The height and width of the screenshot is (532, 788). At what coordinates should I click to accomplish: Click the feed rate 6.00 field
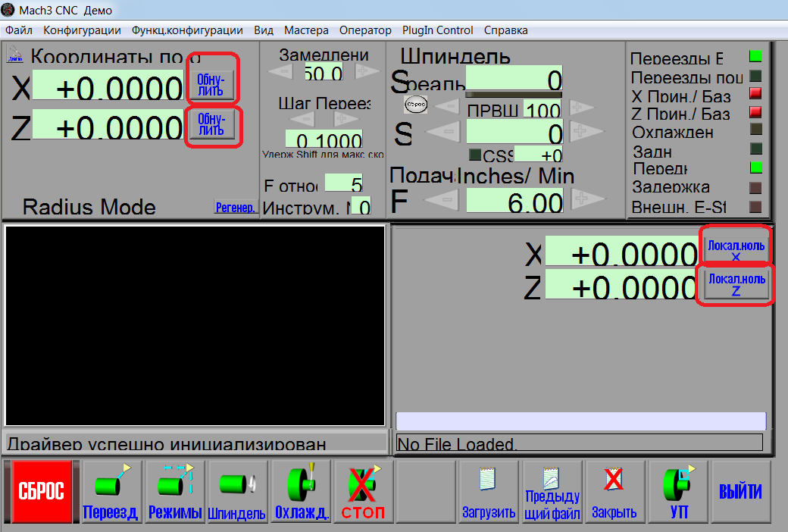coord(514,200)
